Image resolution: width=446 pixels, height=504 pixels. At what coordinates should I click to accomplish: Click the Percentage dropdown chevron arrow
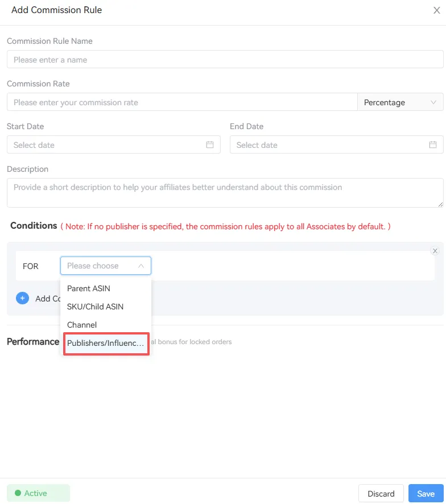tap(434, 102)
